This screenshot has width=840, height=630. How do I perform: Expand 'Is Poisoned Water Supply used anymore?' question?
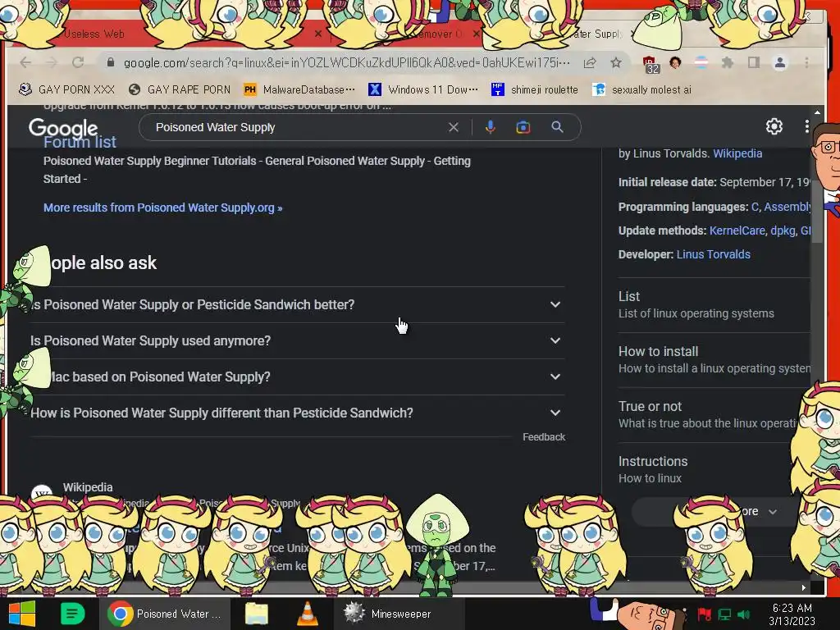click(297, 340)
